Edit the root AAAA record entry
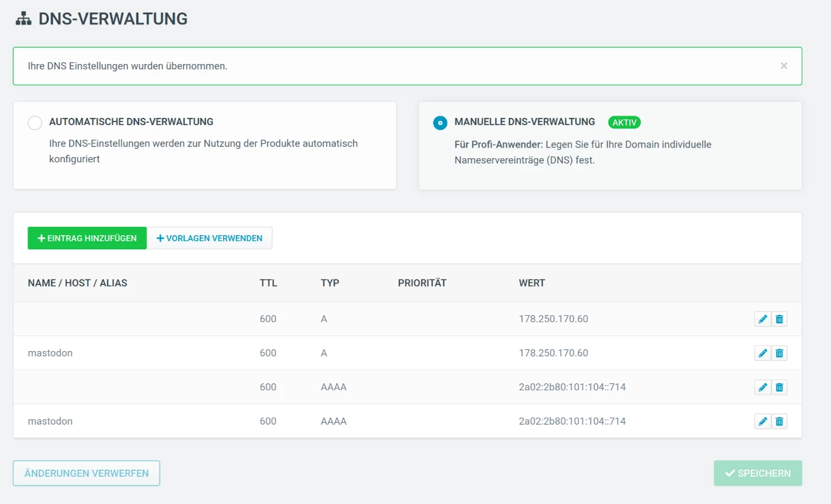Viewport: 831px width, 504px height. pos(762,387)
